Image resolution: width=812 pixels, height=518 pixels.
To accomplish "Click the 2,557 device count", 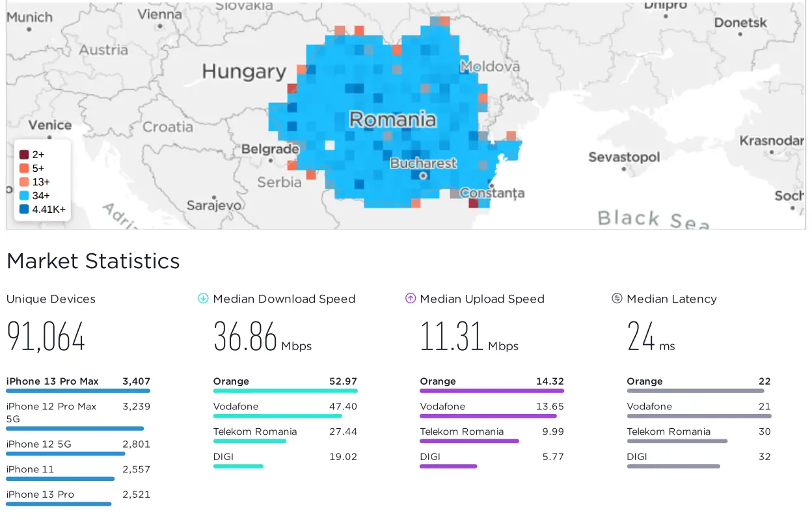I will (136, 470).
